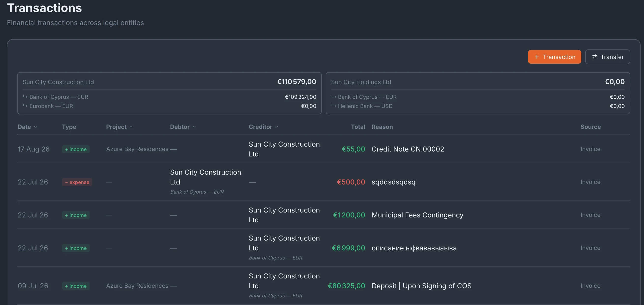
Task: Sort by the Date column header
Action: pyautogui.click(x=27, y=127)
